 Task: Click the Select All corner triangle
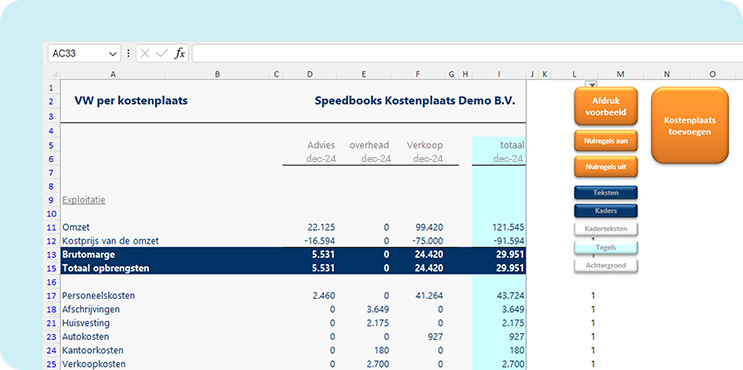[54, 74]
